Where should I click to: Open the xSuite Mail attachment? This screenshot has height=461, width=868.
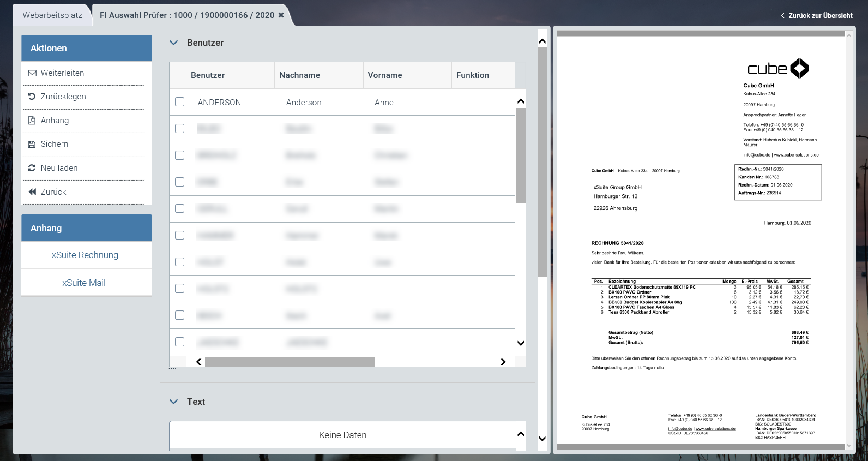[84, 283]
